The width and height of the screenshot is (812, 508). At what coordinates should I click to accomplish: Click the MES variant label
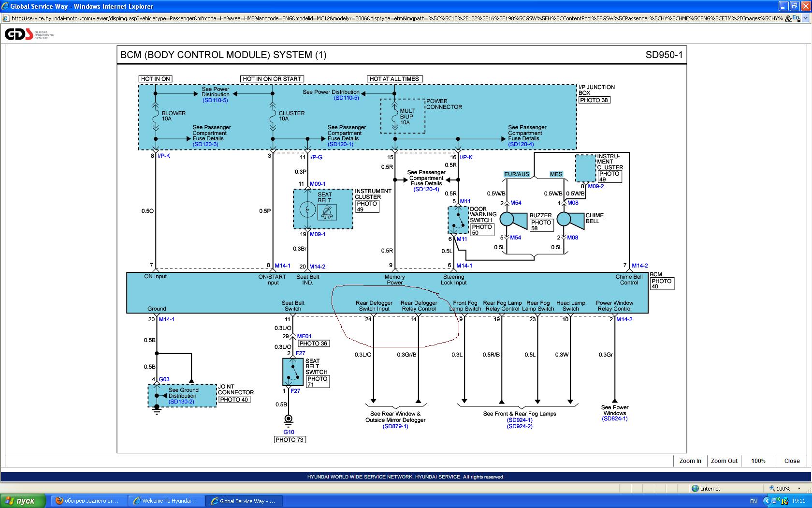point(556,174)
